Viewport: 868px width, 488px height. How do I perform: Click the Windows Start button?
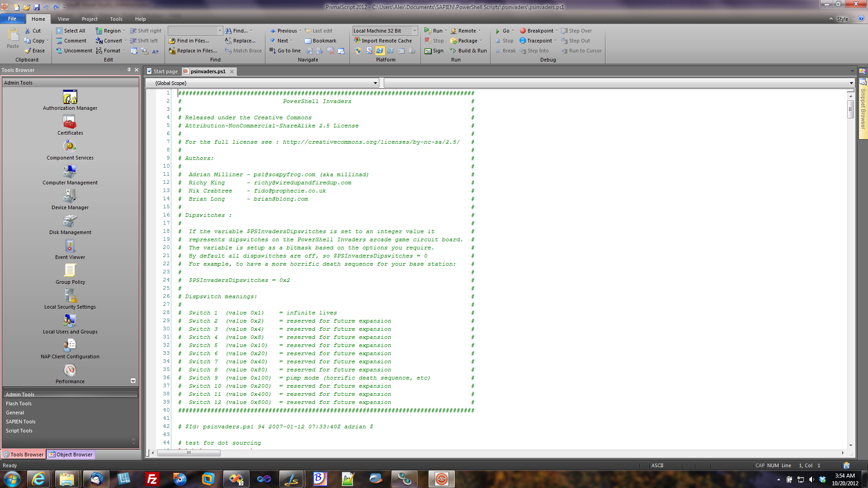tap(12, 479)
